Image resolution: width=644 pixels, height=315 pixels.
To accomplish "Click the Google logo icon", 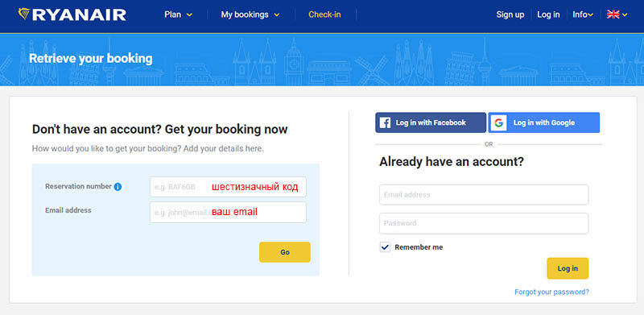I will 498,122.
